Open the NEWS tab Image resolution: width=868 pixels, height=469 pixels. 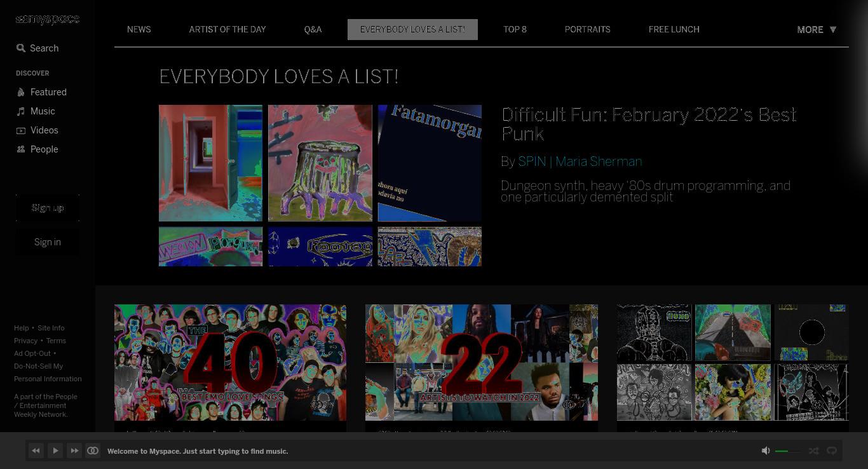click(139, 29)
